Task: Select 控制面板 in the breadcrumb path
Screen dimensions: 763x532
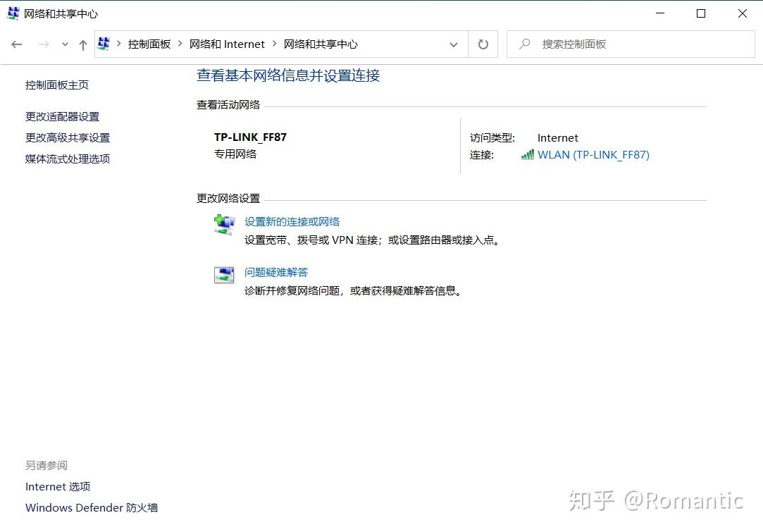Action: pyautogui.click(x=150, y=44)
